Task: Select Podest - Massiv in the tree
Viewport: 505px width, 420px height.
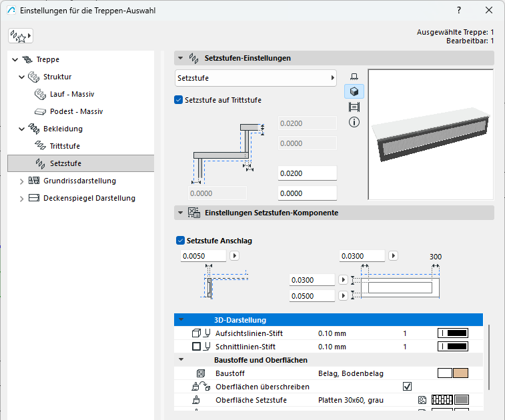Action: pos(76,111)
